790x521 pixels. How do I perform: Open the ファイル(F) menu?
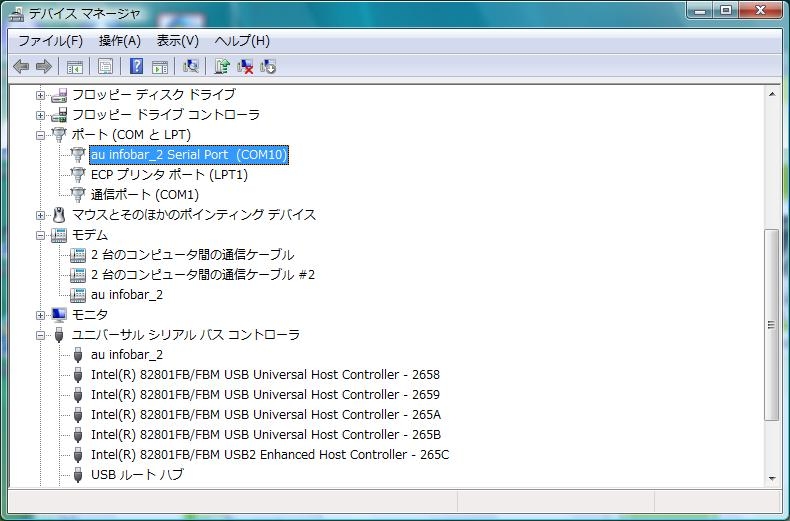tap(50, 41)
